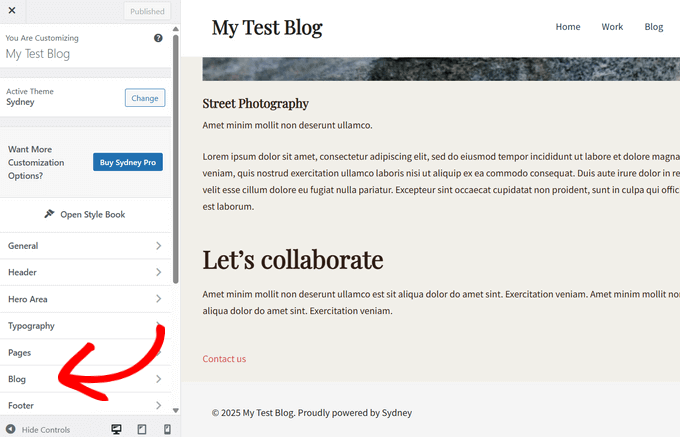Click the sidebar scrollbar up arrow

176,29
